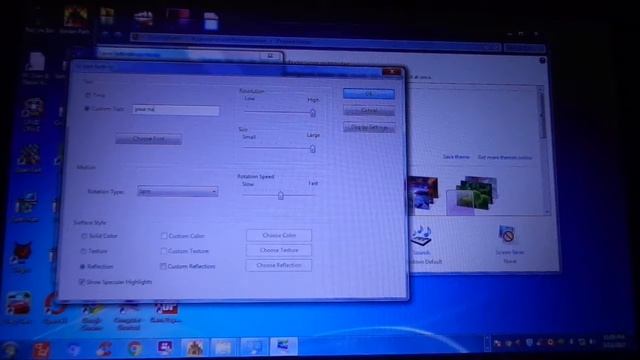
Task: Select the red cat-face desktop icon
Action: [22, 253]
